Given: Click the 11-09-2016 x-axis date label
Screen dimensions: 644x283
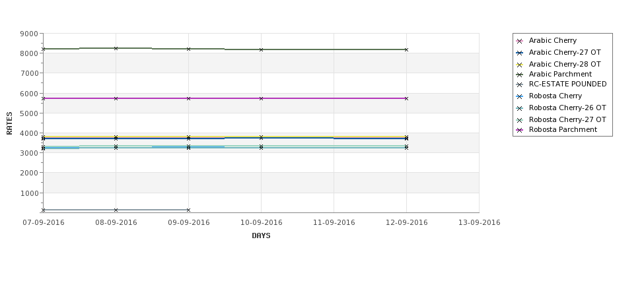Looking at the screenshot, I should pos(334,223).
